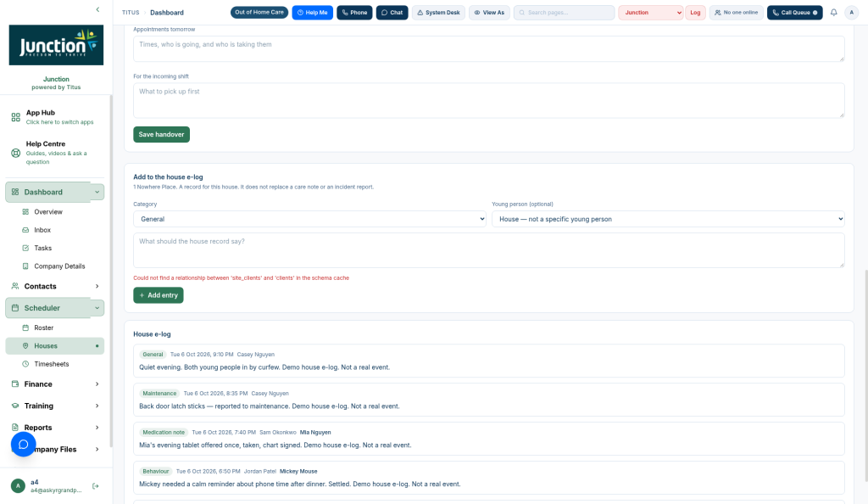
Task: Open the Houses page in Scheduler
Action: [x=55, y=345]
